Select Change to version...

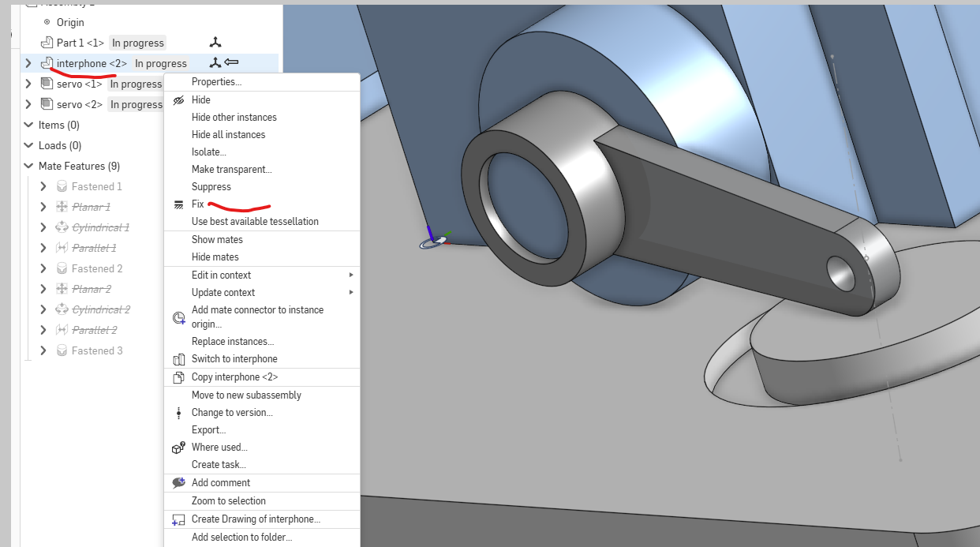(232, 413)
